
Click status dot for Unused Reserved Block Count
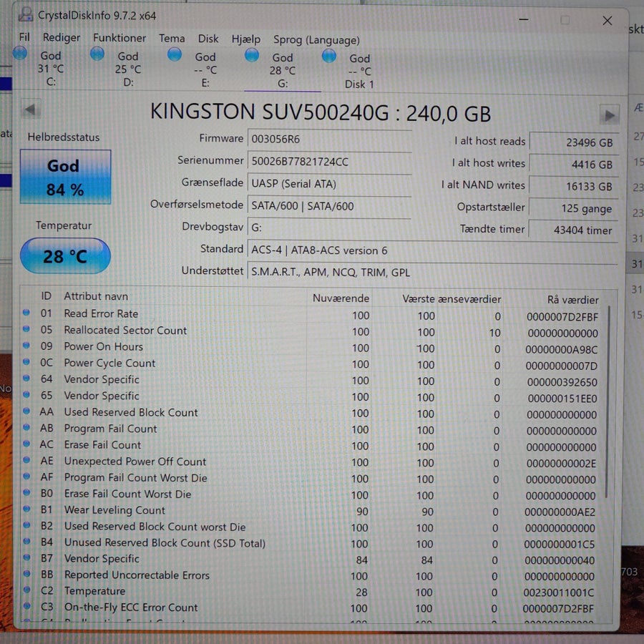point(26,541)
